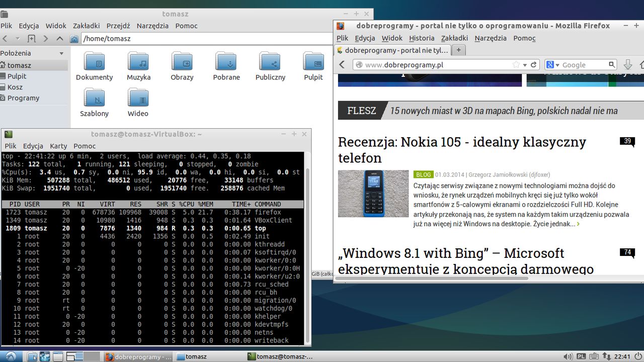This screenshot has height=362, width=644.
Task: Go to parent folder in file manager
Action: coord(60,39)
